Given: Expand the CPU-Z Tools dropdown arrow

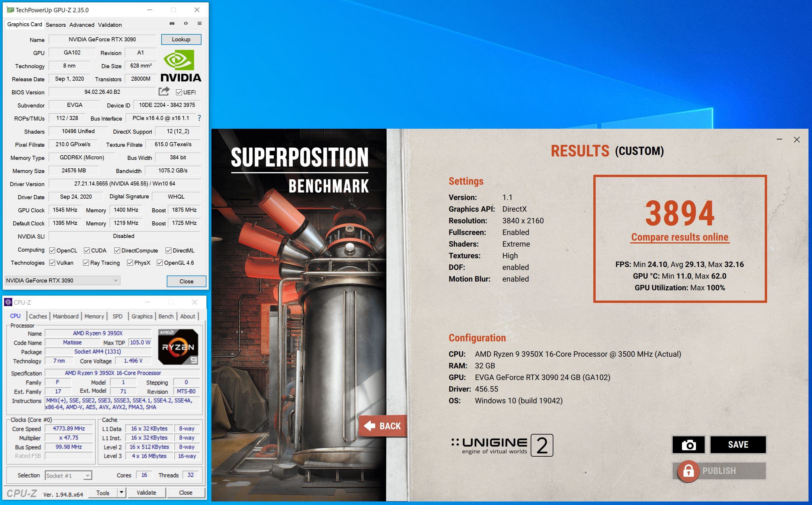Looking at the screenshot, I should click(x=121, y=493).
